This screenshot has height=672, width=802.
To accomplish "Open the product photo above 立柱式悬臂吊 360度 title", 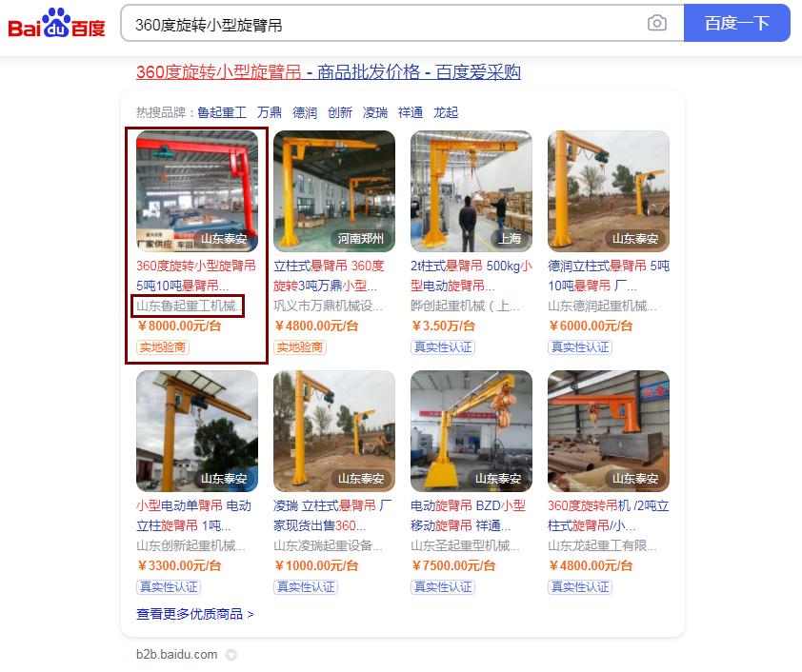I will (x=334, y=191).
